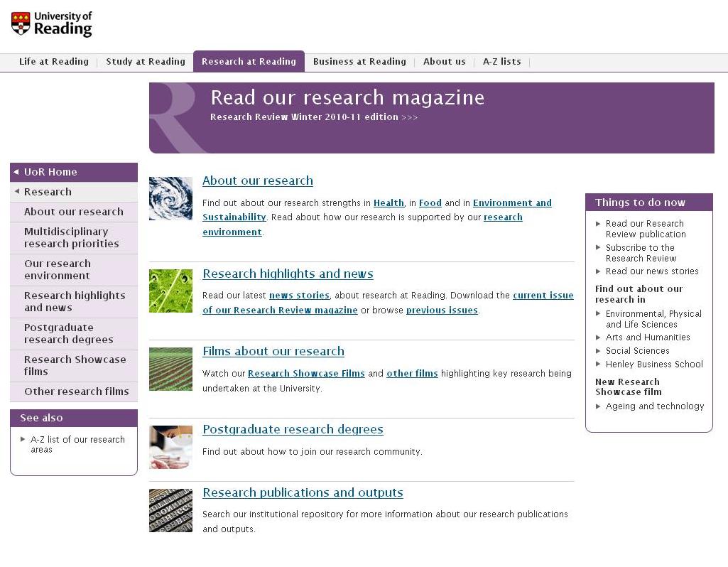Open Postgraduate research degrees heading link

(293, 429)
